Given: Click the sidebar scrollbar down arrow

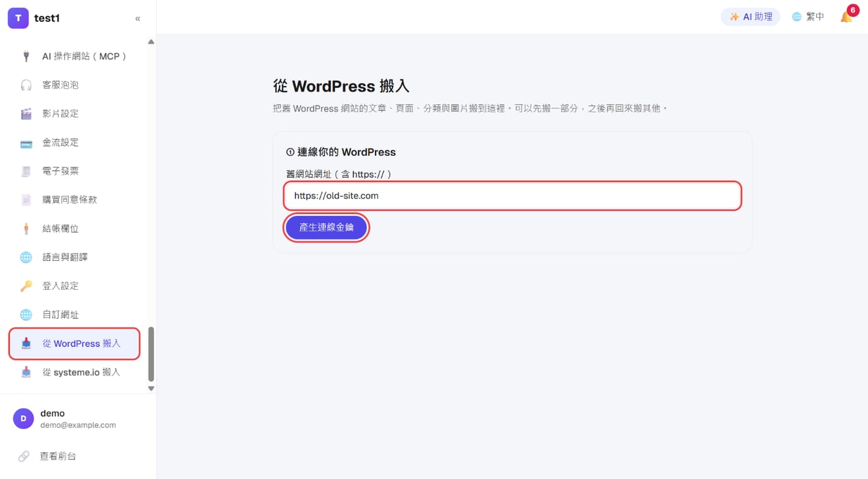Looking at the screenshot, I should point(151,388).
